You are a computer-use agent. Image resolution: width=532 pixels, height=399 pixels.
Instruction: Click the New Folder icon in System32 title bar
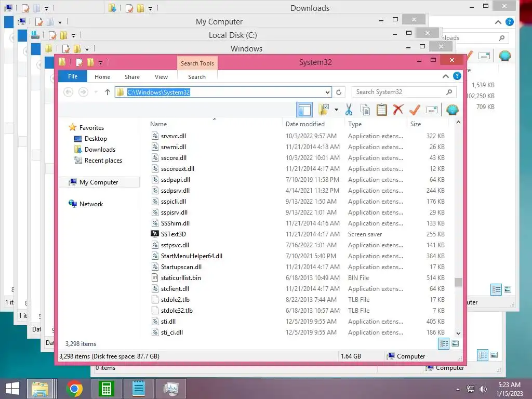click(x=90, y=62)
